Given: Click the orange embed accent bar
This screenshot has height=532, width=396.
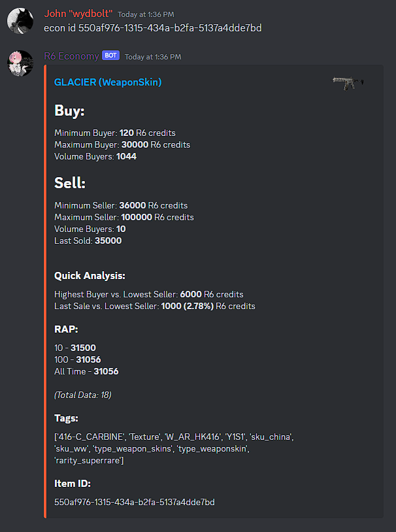Looking at the screenshot, I should point(45,291).
